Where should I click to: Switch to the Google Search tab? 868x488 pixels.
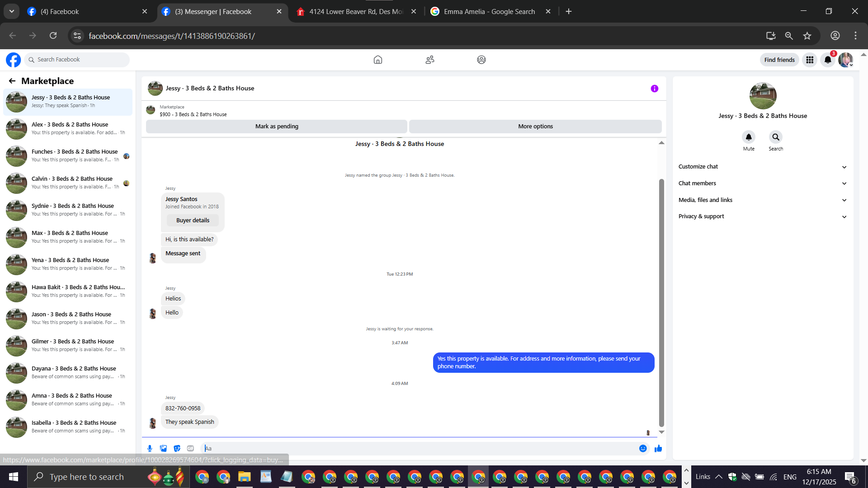[489, 12]
